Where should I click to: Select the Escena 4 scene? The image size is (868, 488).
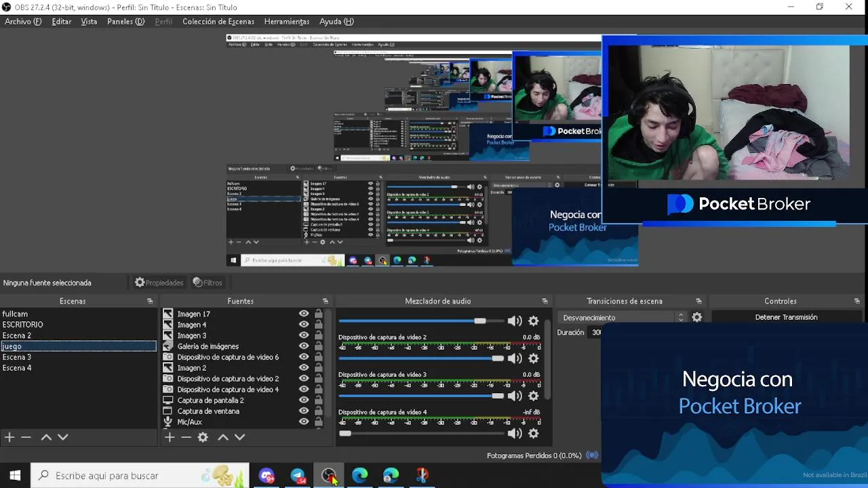click(x=78, y=368)
